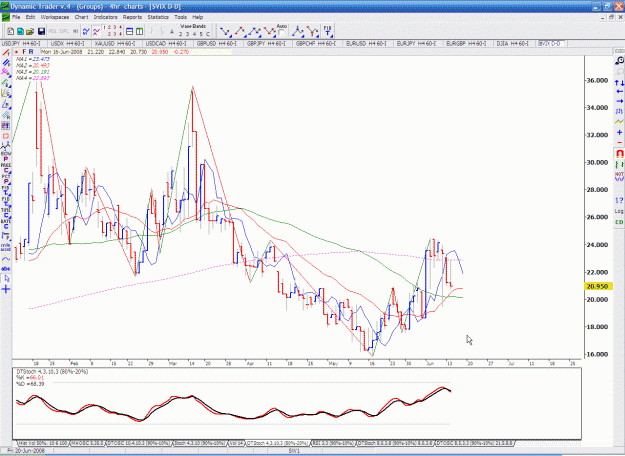
Task: Click the save floppy disk icon
Action: pos(41,31)
